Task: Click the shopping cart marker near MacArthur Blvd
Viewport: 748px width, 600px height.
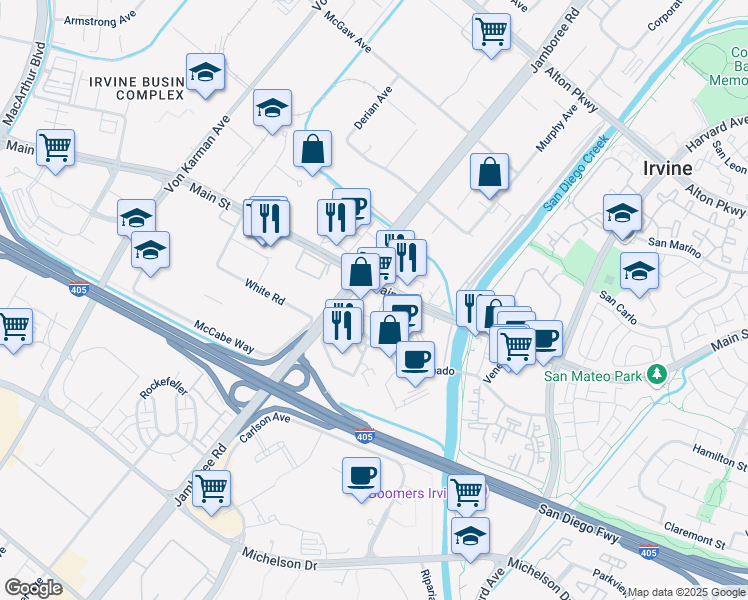Action: (x=55, y=148)
